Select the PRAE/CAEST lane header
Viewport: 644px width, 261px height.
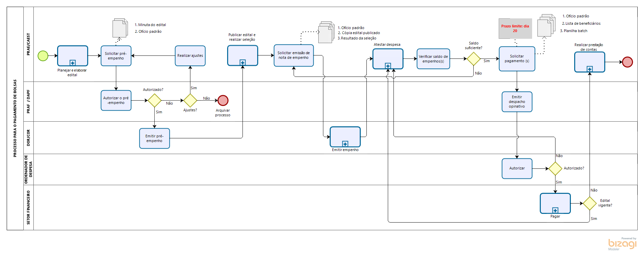[28, 44]
